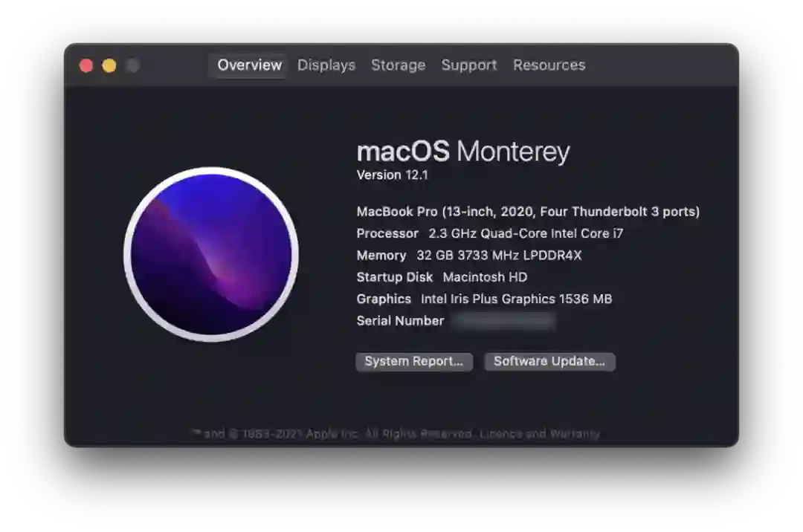This screenshot has width=803, height=532.
Task: Open the Storage tab
Action: [x=398, y=65]
